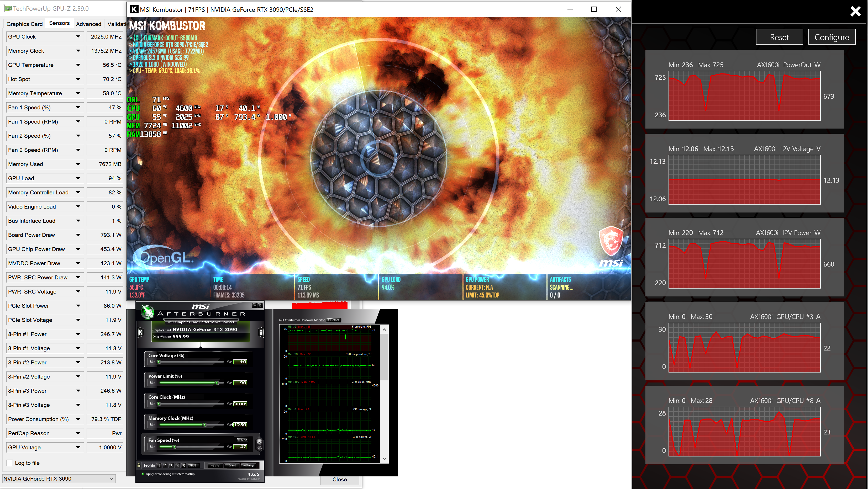Viewport: 868px width, 489px height.
Task: Switch to Graphics Card tab
Action: coord(24,24)
